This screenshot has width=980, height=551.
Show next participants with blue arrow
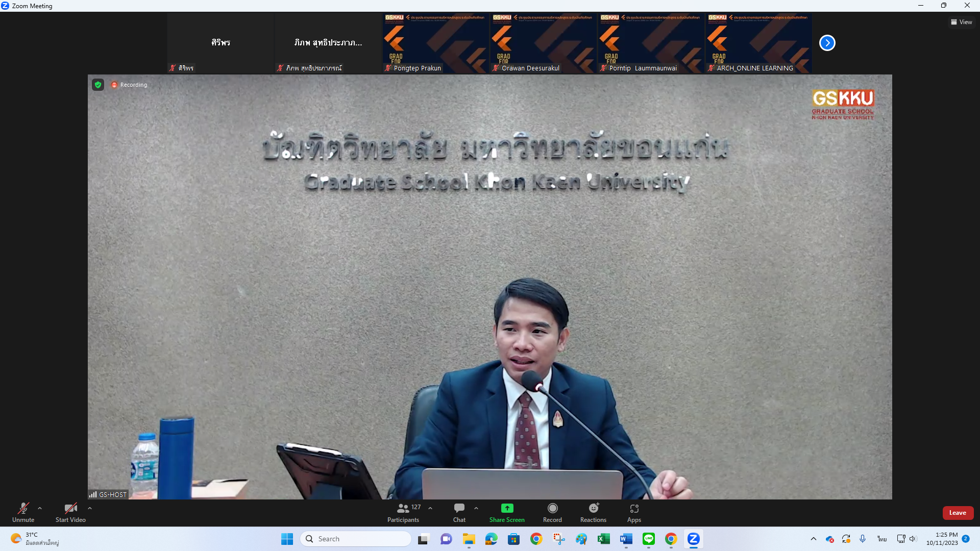[x=827, y=43]
